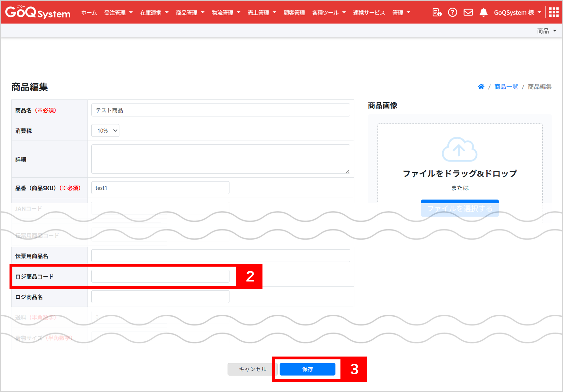The image size is (563, 392).
Task: Open the 商品一覧 breadcrumb link
Action: pos(506,87)
